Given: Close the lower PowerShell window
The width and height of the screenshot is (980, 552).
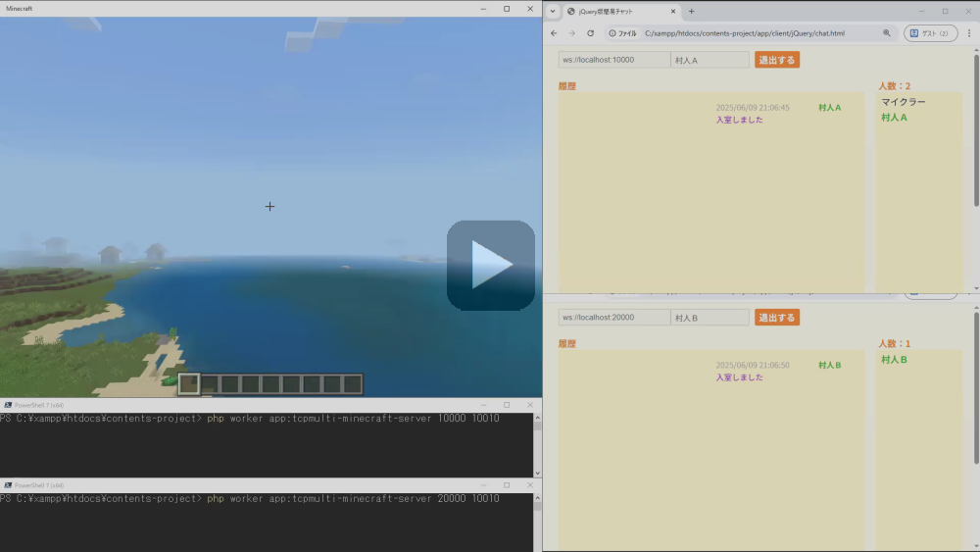Looking at the screenshot, I should click(530, 485).
